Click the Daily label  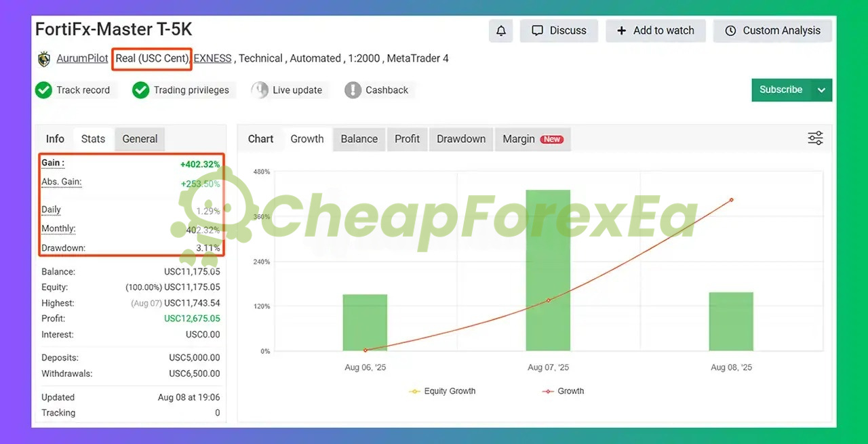[51, 209]
